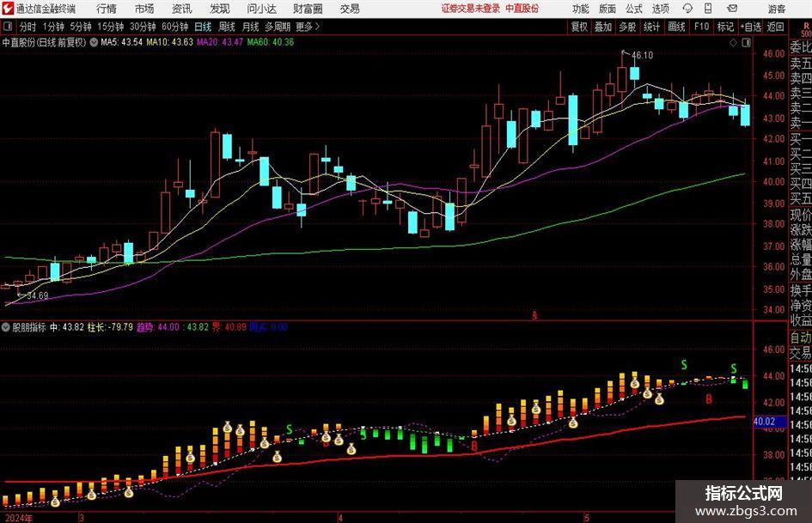Click the MA10: 43.63 label
812x523 pixels.
[169, 42]
